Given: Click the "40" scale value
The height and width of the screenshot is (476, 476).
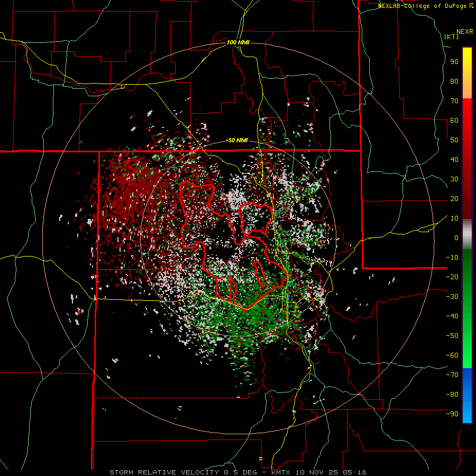Looking at the screenshot, I should click(454, 159).
